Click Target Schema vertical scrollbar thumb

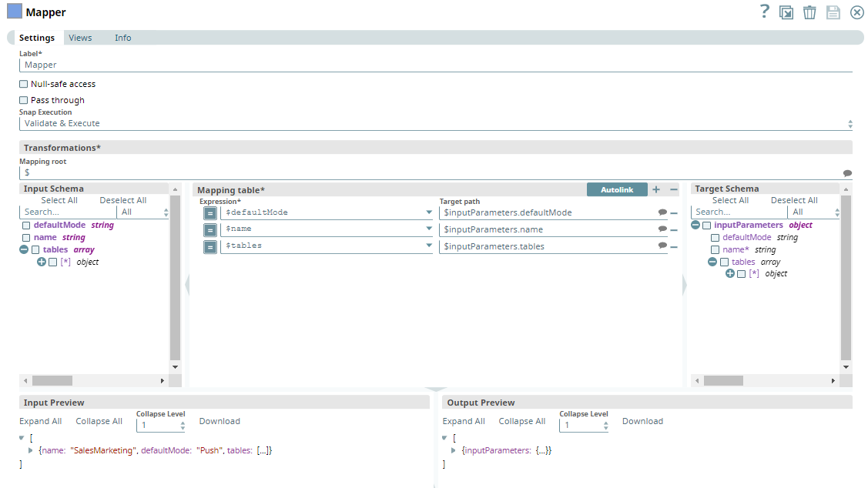pos(846,277)
